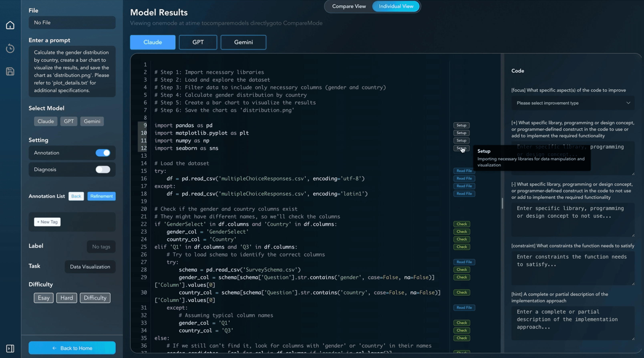
Task: Focus the library to use text area
Action: (573, 159)
